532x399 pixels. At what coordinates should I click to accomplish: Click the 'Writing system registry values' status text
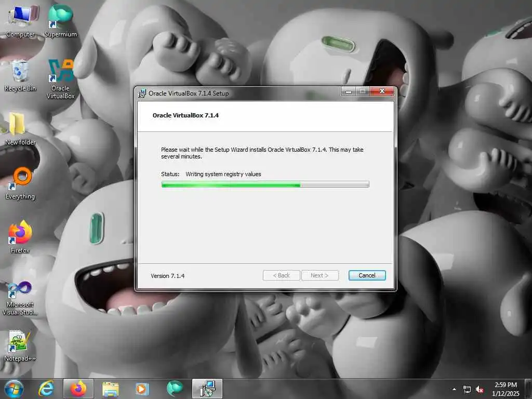click(x=223, y=174)
